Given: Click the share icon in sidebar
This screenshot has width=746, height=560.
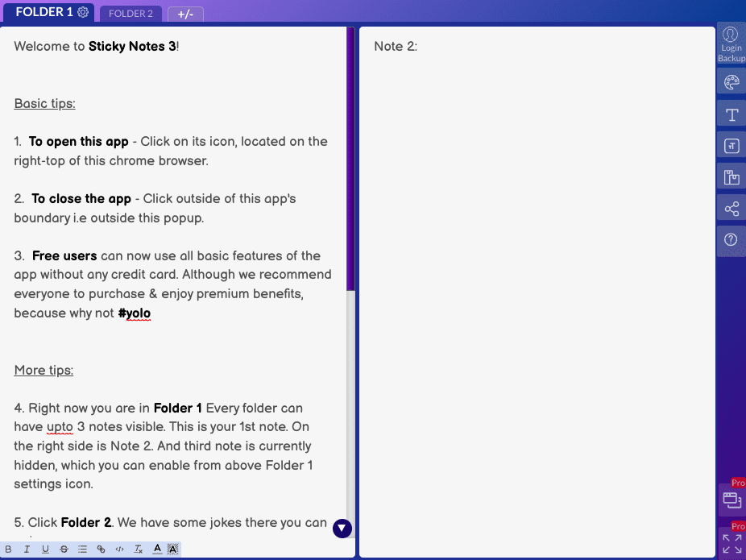Looking at the screenshot, I should coord(731,209).
